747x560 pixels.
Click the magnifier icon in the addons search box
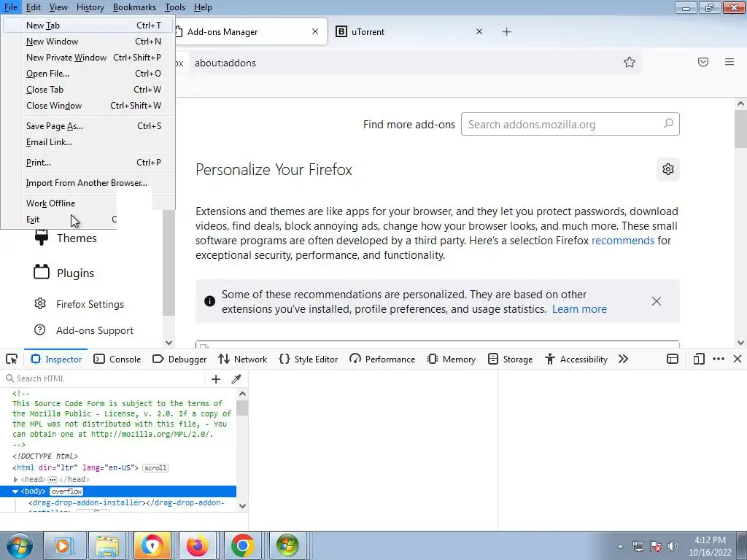(668, 124)
